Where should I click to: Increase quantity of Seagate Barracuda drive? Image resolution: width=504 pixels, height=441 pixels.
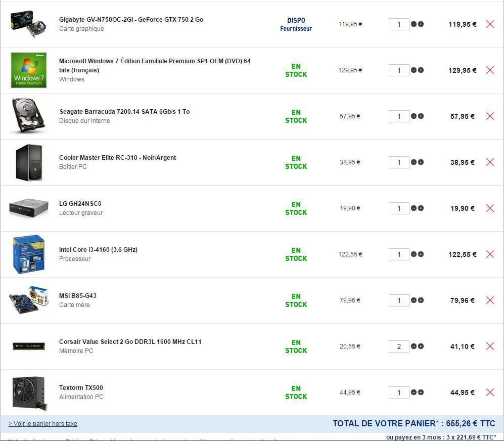click(x=421, y=116)
